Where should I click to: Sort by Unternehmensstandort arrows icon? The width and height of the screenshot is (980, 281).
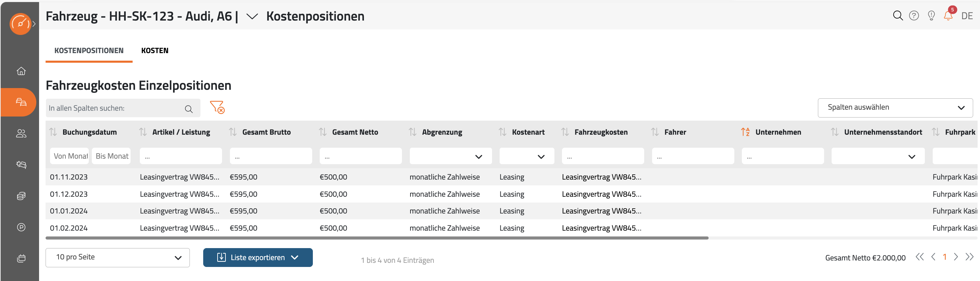[835, 132]
